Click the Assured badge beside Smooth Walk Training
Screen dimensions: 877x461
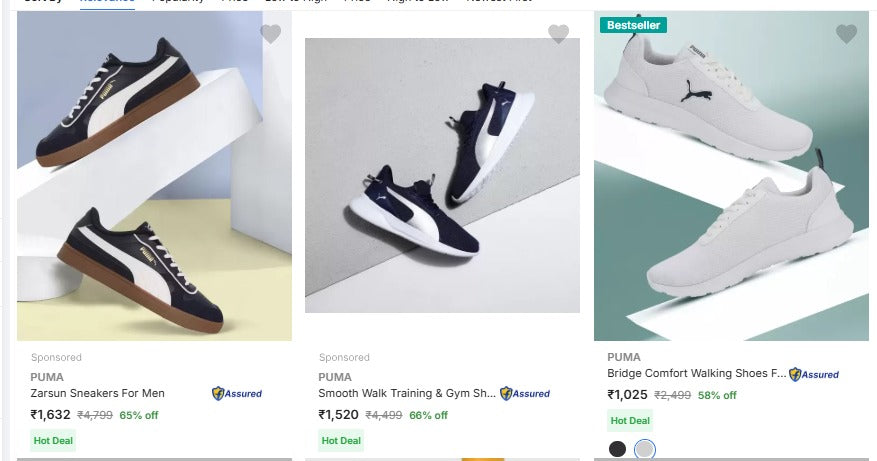[525, 394]
